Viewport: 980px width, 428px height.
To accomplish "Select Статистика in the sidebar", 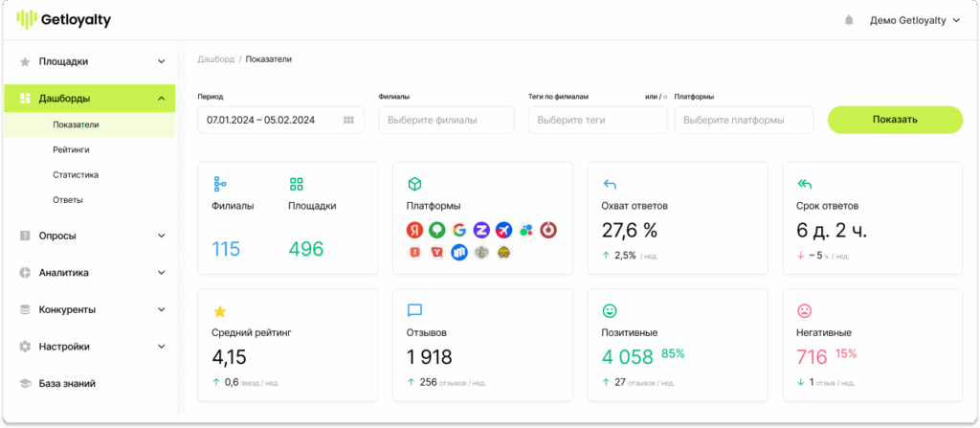I will (76, 175).
